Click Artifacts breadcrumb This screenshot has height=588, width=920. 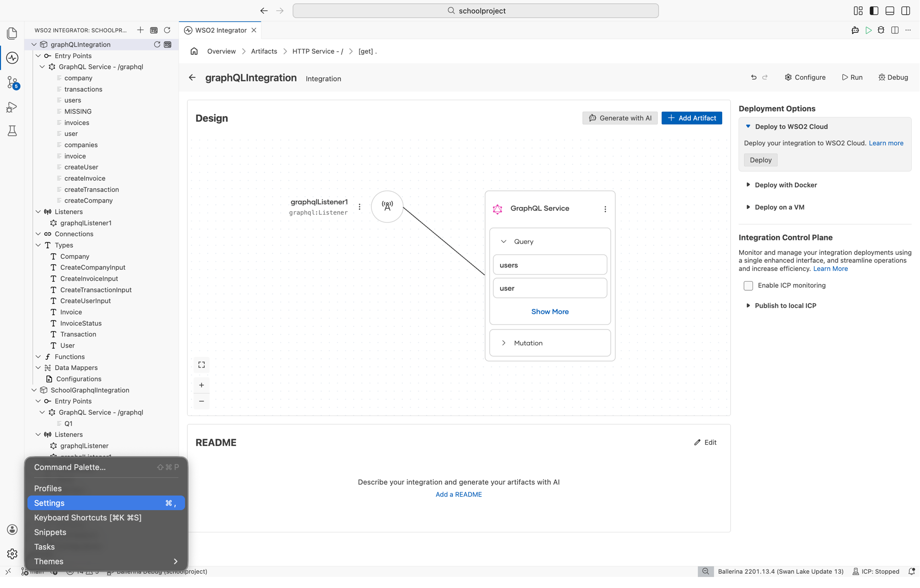point(264,51)
